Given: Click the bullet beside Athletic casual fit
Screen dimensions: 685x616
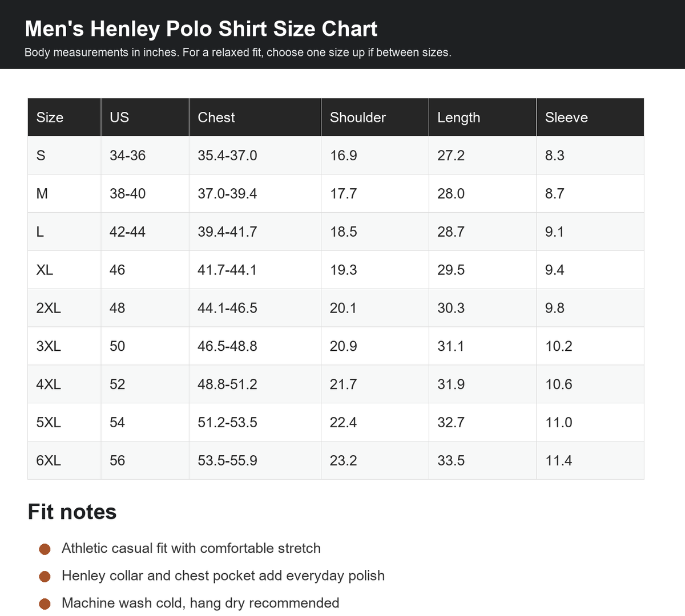Looking at the screenshot, I should (45, 549).
